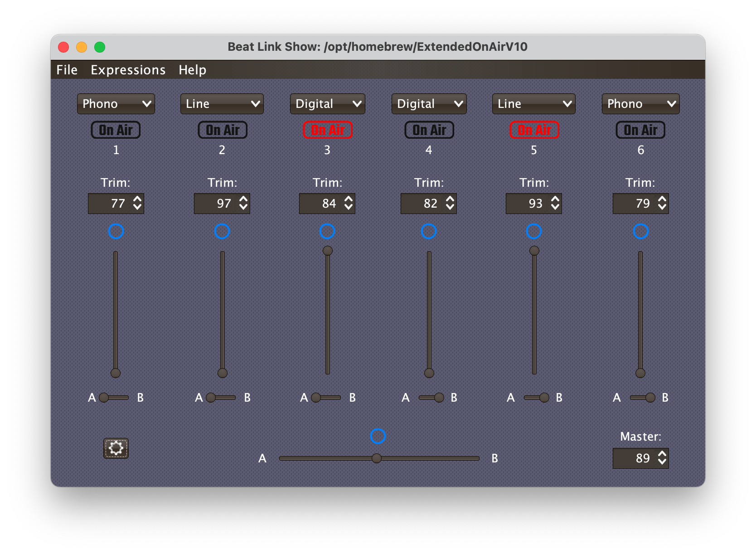756x554 pixels.
Task: Click channel 1 vertical fader knob
Action: 116,373
